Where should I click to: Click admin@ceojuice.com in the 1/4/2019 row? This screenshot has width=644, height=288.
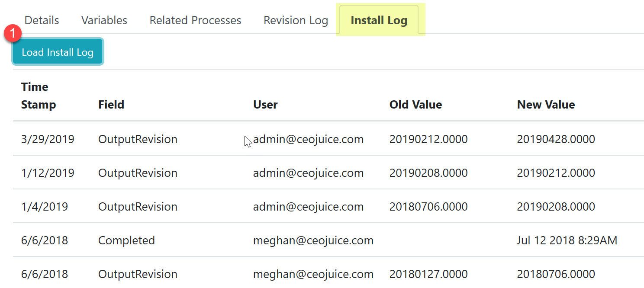point(308,207)
